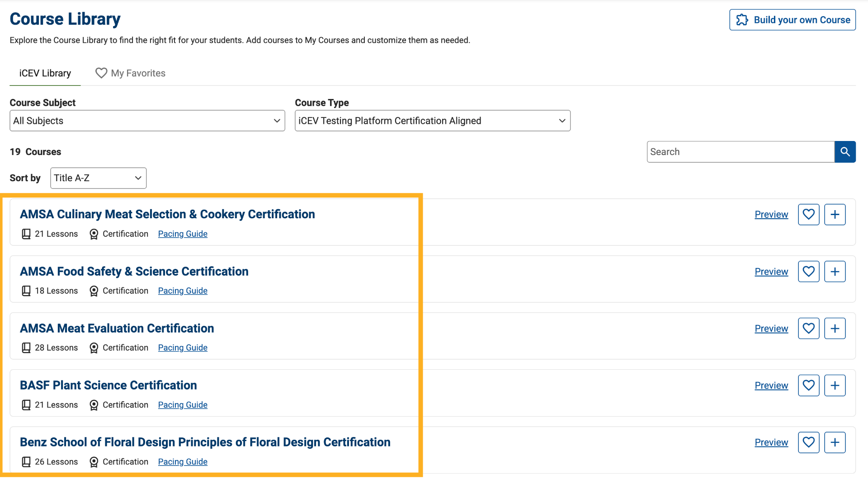Screen dimensions: 868x479
Task: Switch to the iCEV Library tab
Action: click(x=45, y=73)
